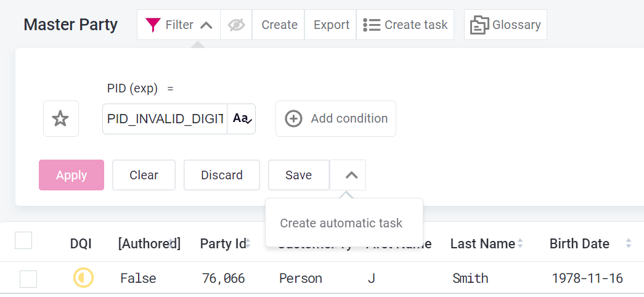
Task: Select Create automatic task menu item
Action: [x=341, y=223]
